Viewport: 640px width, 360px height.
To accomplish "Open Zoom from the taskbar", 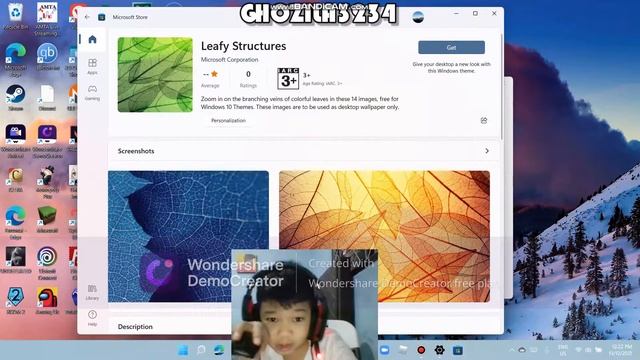I will coord(384,350).
